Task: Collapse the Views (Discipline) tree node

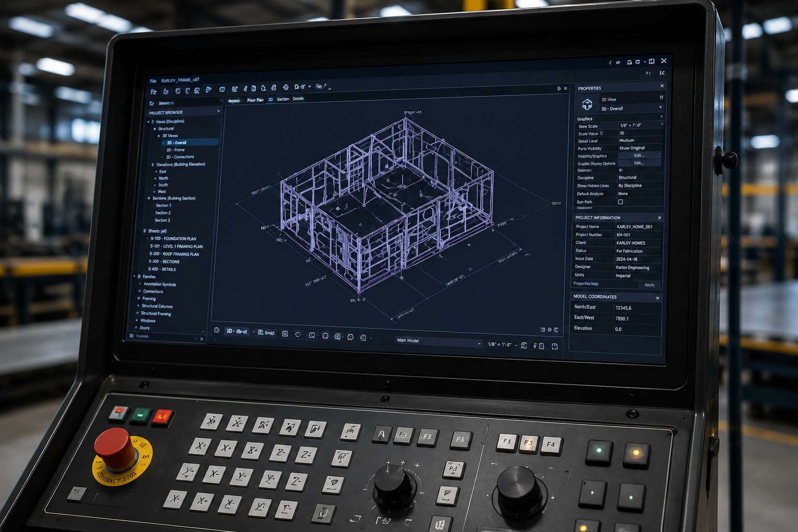Action: click(x=148, y=122)
